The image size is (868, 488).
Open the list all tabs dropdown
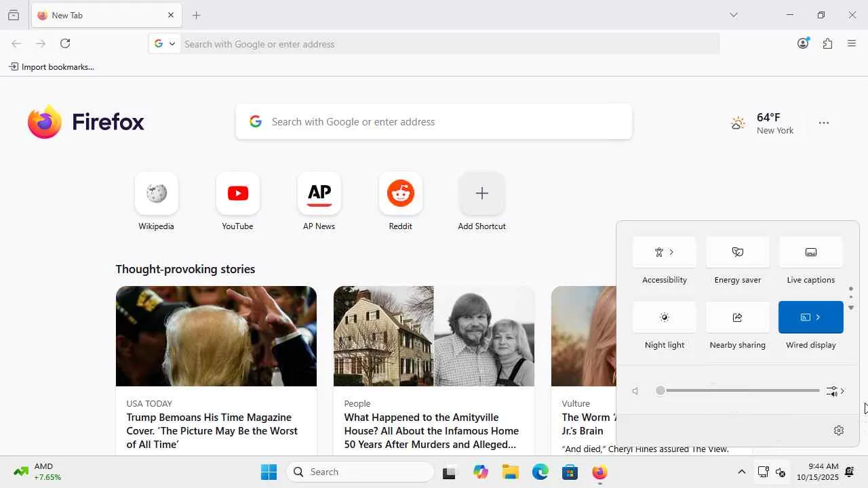(734, 15)
